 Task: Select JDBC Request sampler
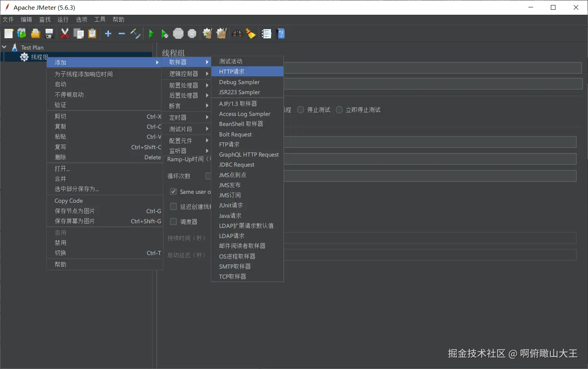click(247, 165)
